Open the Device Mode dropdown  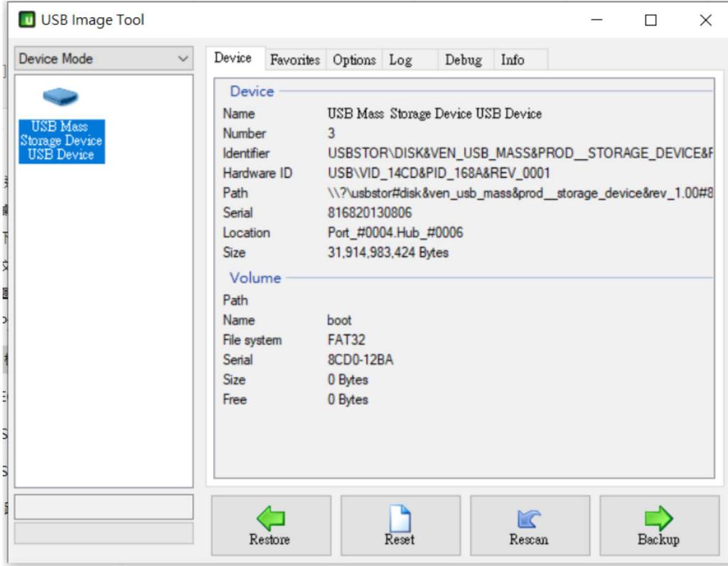coord(104,59)
